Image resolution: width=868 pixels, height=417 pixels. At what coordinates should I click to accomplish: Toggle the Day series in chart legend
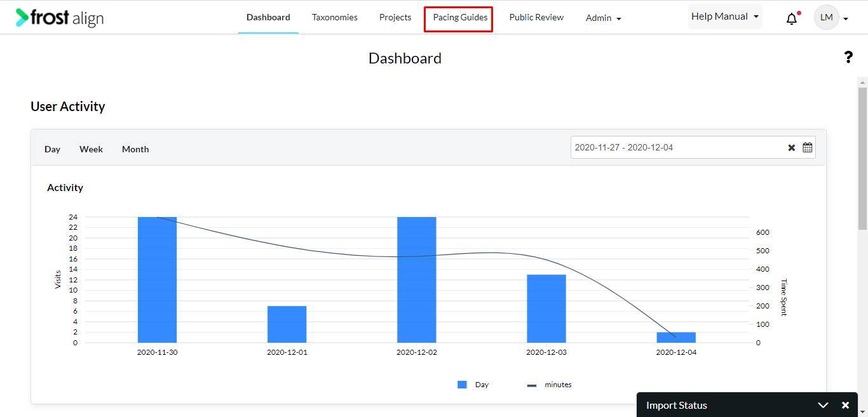(473, 385)
